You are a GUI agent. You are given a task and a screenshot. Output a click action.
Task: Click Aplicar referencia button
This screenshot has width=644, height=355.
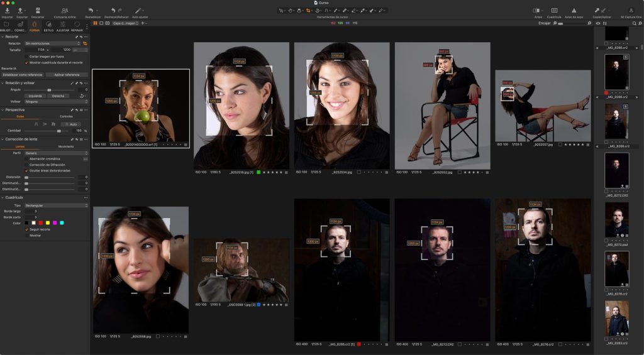click(x=67, y=75)
